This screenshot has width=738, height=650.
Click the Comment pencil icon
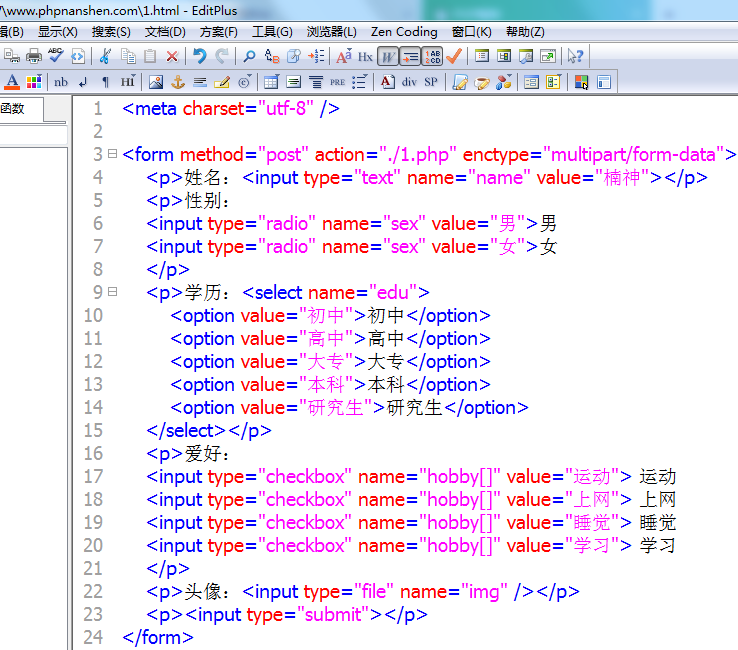click(222, 82)
